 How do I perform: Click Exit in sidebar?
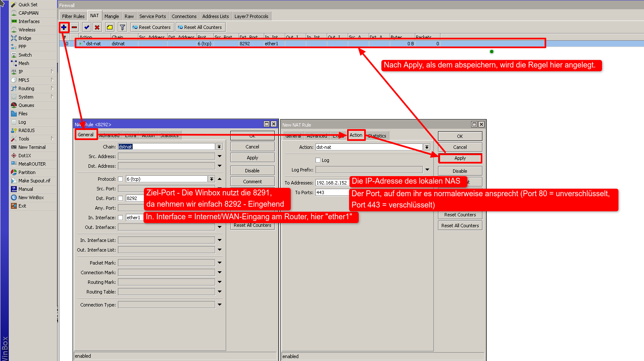pos(22,206)
